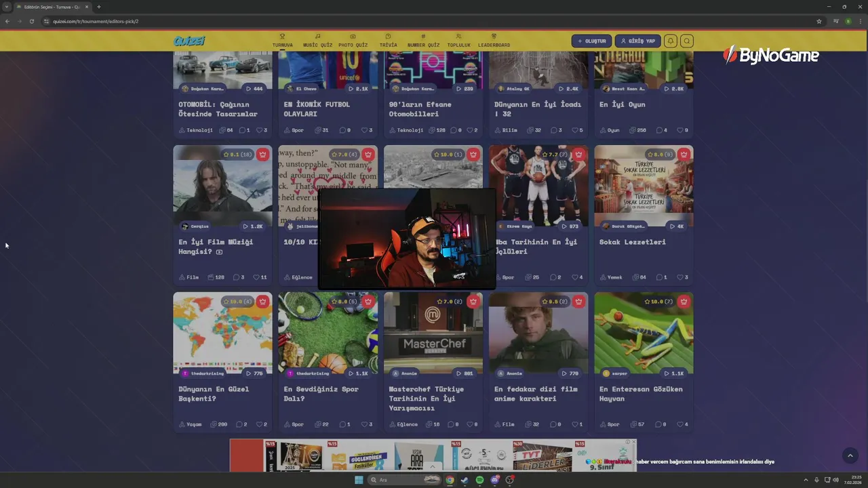Click like heart on En İyi Film Müziği card
This screenshot has height=488, width=868.
click(x=260, y=277)
